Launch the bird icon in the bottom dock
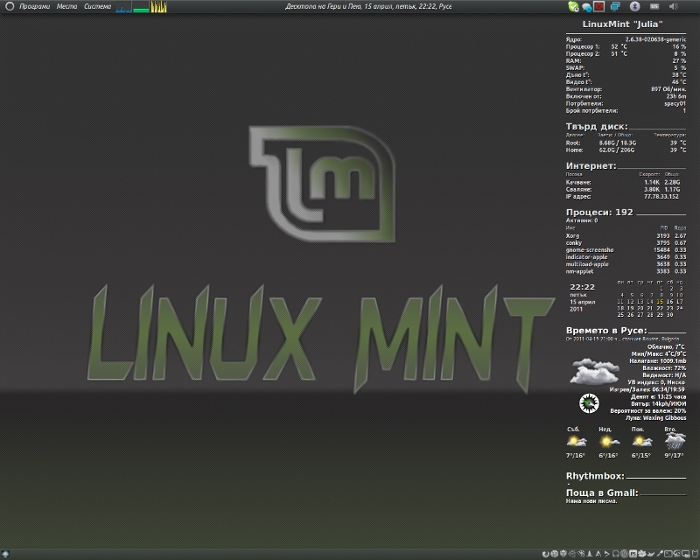Screen dimensions: 700x560 tap(651, 554)
